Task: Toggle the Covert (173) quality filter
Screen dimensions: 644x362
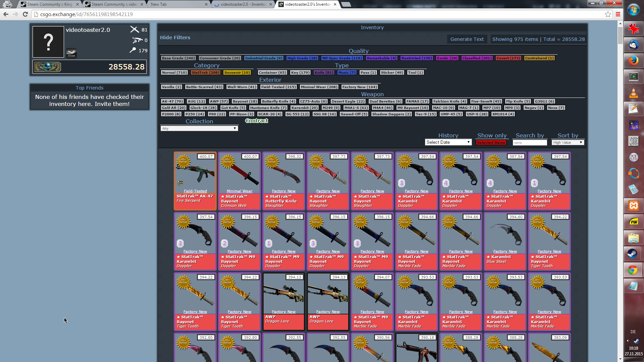Action: 508,58
